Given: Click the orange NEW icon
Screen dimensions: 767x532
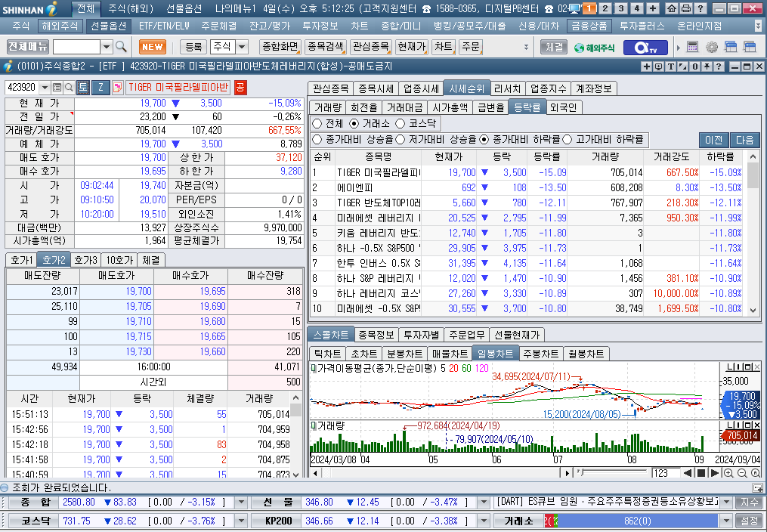Looking at the screenshot, I should coord(152,47).
